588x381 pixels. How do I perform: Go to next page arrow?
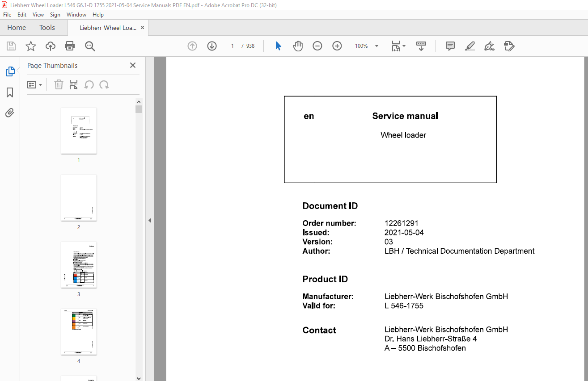click(x=212, y=46)
